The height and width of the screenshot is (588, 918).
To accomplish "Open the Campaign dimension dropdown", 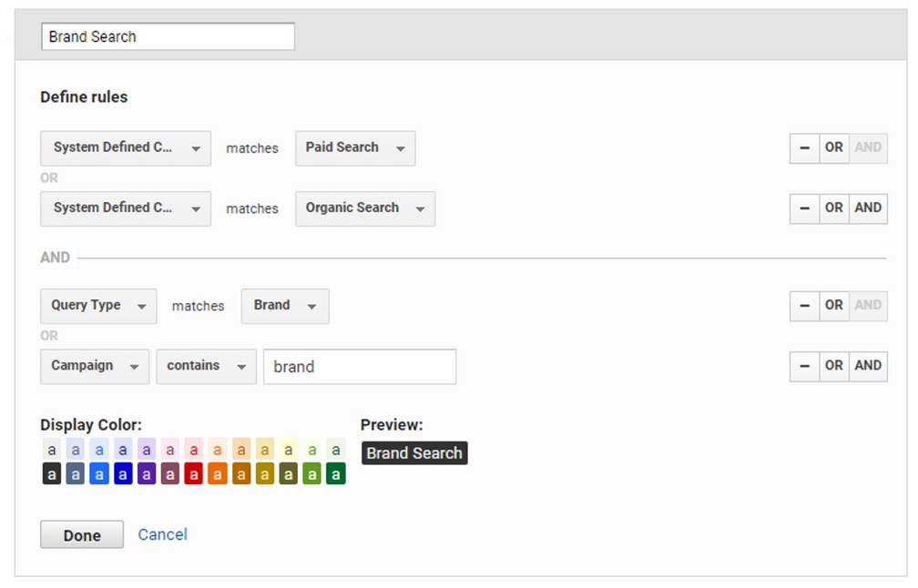I will click(95, 367).
